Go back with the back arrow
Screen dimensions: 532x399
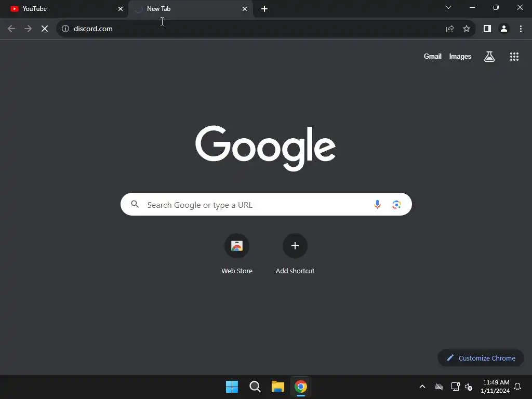(x=11, y=29)
